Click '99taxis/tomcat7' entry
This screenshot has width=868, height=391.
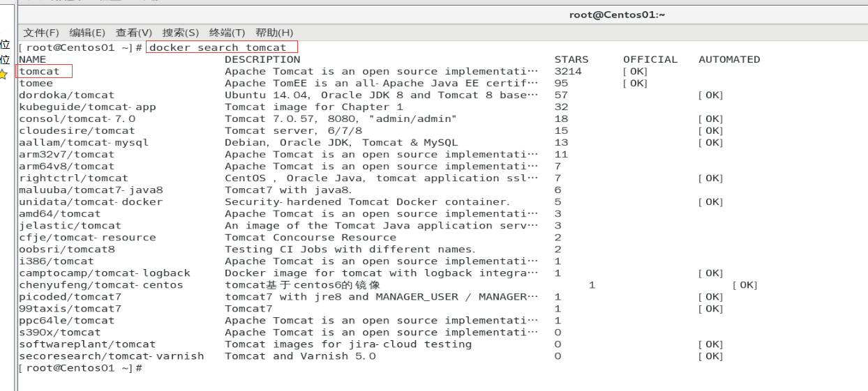click(70, 308)
